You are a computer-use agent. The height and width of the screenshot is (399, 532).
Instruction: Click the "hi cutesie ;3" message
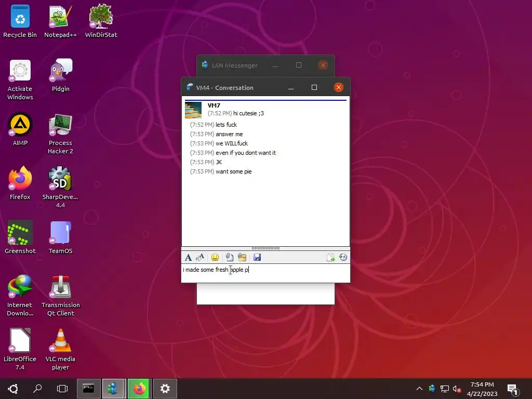point(248,113)
